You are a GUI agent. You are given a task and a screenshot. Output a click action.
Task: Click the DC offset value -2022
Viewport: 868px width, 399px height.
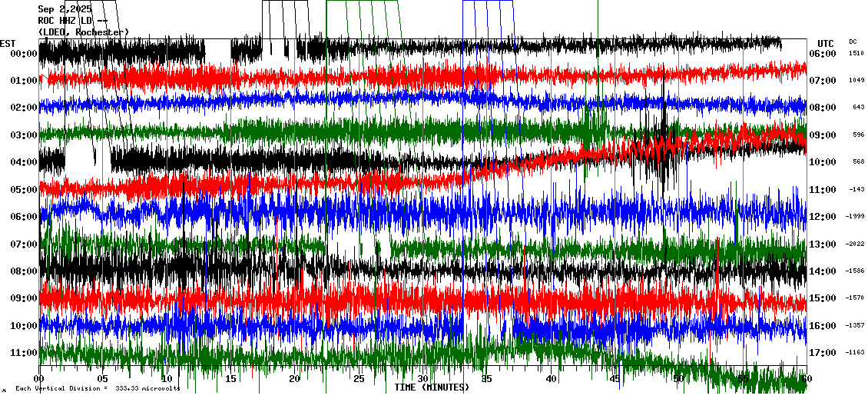(x=856, y=244)
